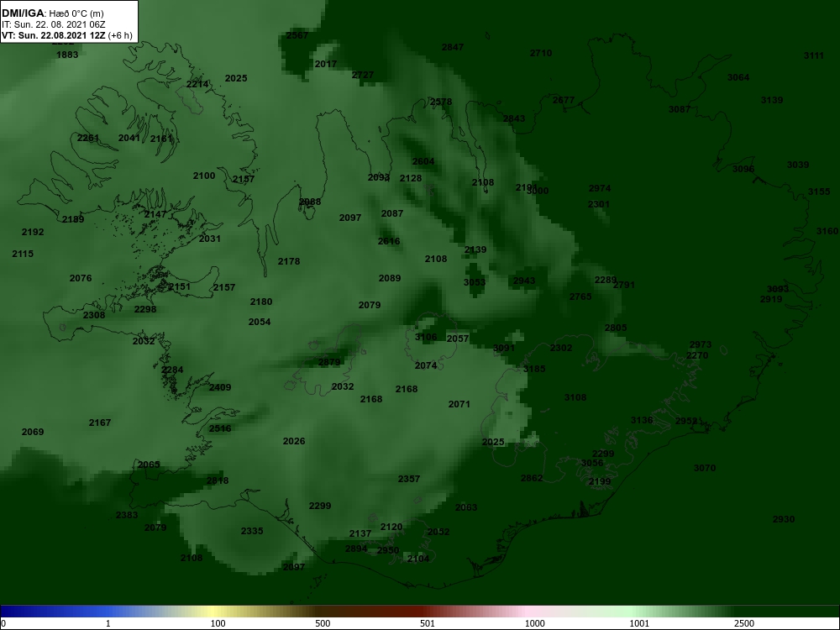Click the 'DMI/IGA: Hæð 0°C (m)' title text
Image resolution: width=840 pixels, height=630 pixels.
tap(53, 13)
